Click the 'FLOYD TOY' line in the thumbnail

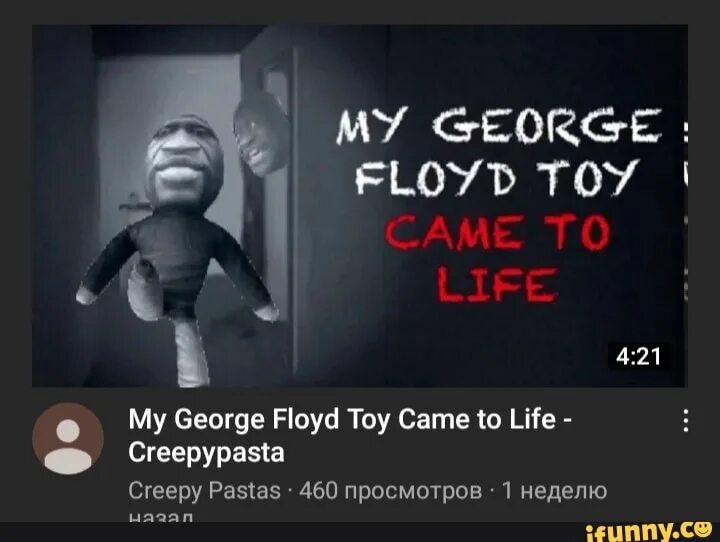pos(497,178)
